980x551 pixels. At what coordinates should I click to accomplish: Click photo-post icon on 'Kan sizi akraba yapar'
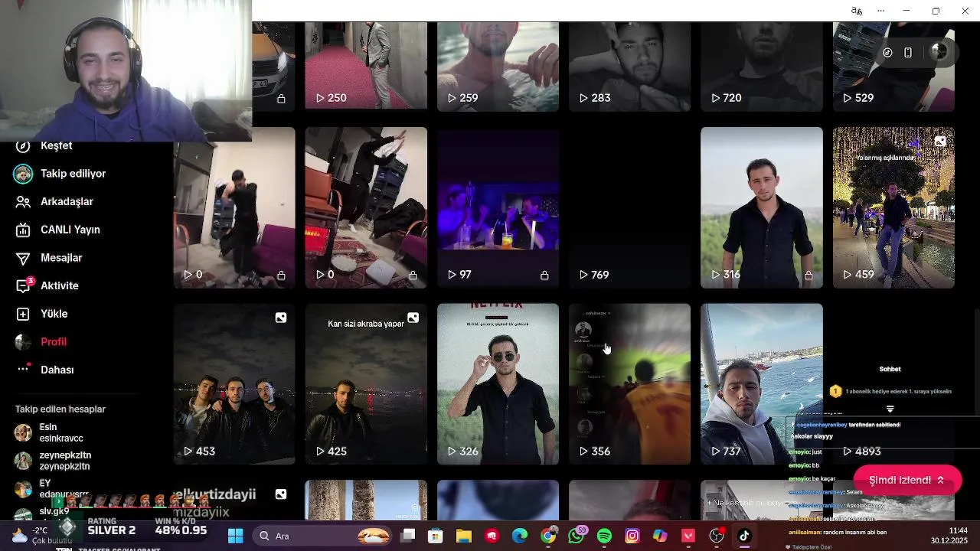coord(413,318)
